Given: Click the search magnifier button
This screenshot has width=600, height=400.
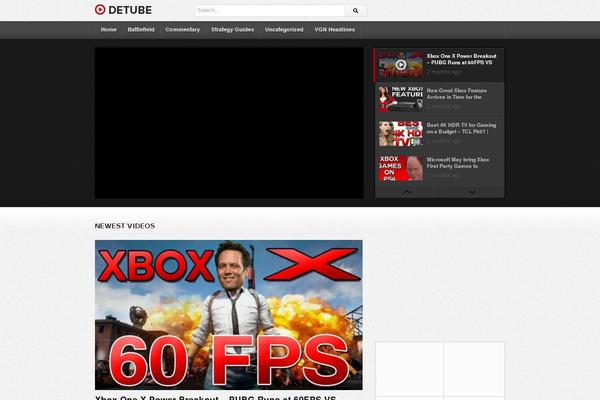Looking at the screenshot, I should click(x=356, y=11).
